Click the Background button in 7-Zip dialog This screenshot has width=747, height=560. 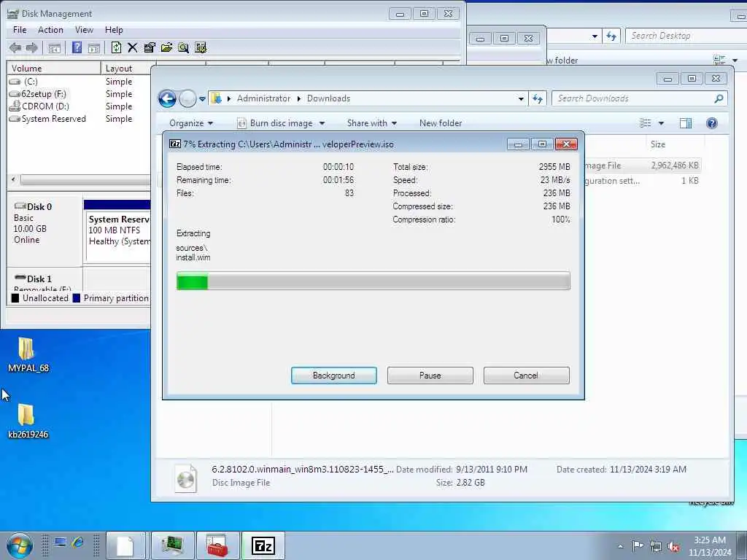[x=334, y=376]
